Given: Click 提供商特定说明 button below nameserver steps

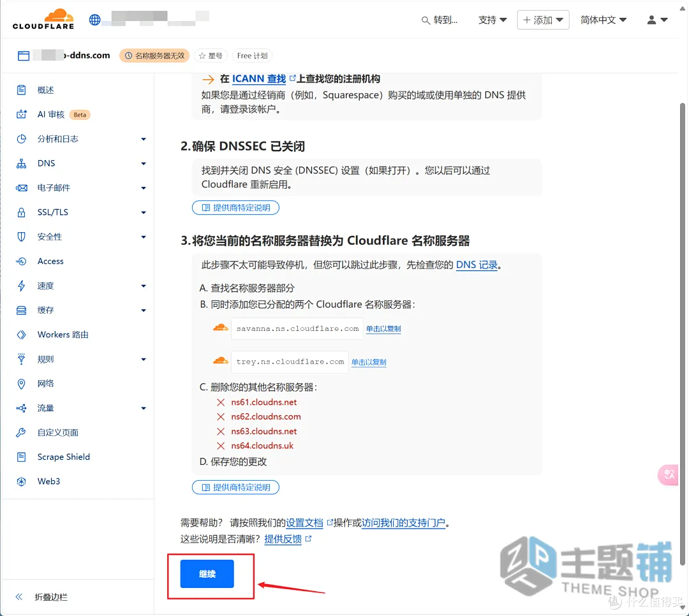Looking at the screenshot, I should point(235,487).
